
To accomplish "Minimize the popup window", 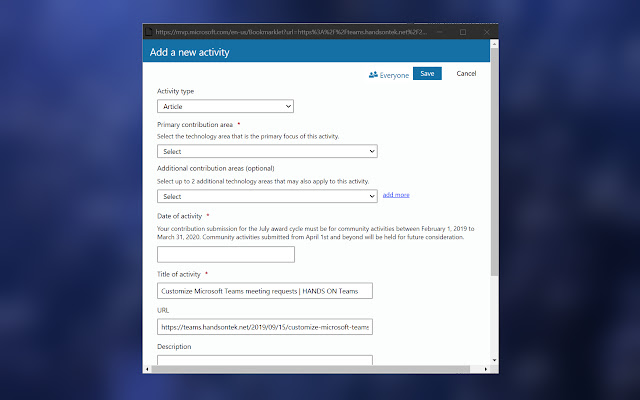I will click(x=439, y=32).
